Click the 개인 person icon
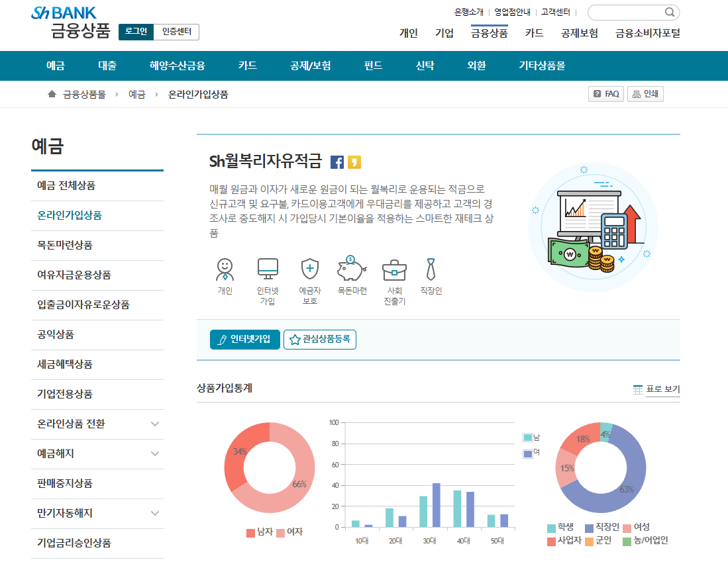This screenshot has height=568, width=728. pyautogui.click(x=225, y=268)
